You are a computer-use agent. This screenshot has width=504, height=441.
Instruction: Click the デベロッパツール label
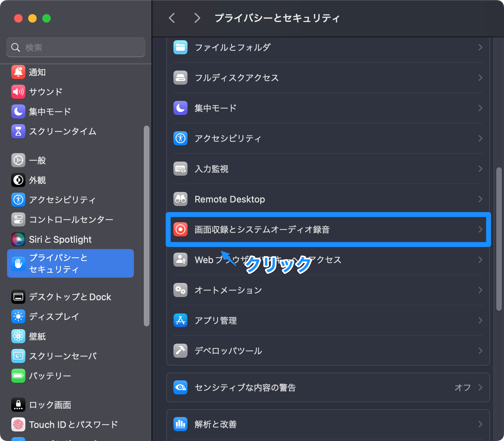pyautogui.click(x=228, y=351)
